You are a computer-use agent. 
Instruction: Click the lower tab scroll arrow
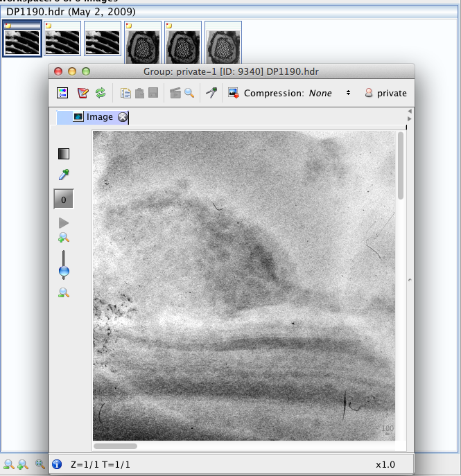coord(410,118)
